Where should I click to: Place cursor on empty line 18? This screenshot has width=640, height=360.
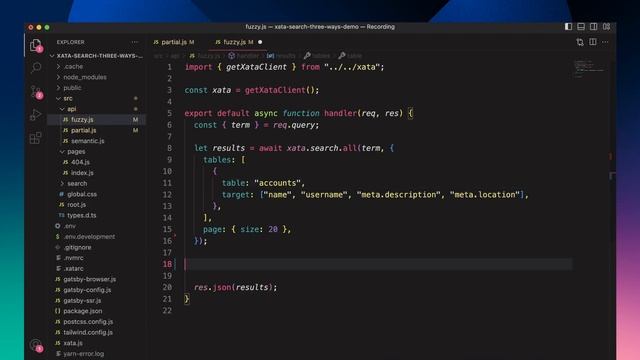point(378,264)
